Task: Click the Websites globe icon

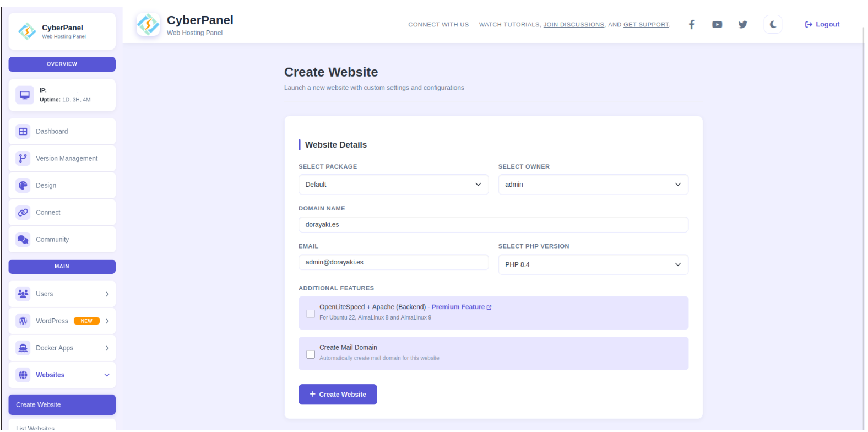Action: tap(23, 375)
